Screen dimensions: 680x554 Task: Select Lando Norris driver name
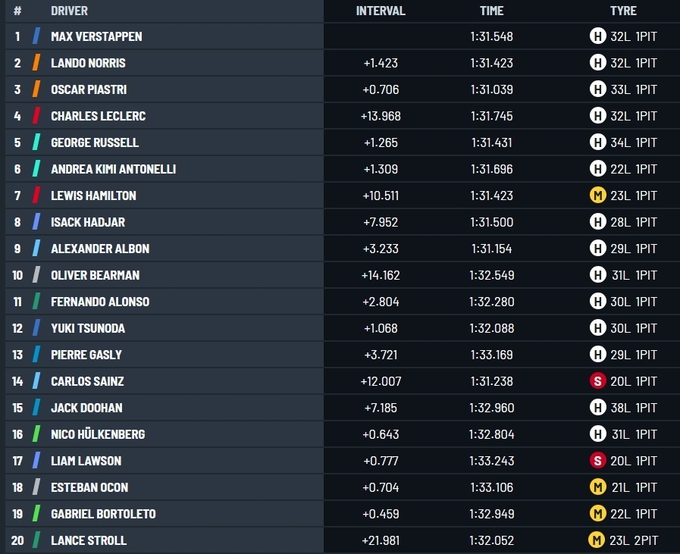88,63
